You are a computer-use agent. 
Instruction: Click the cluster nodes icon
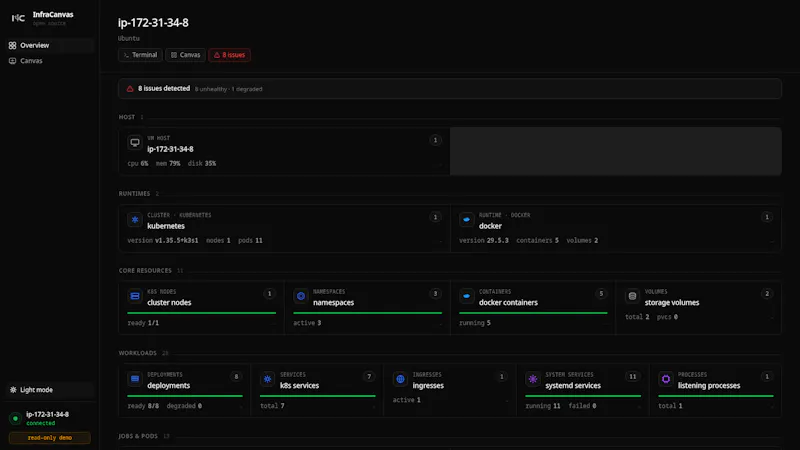tap(135, 296)
